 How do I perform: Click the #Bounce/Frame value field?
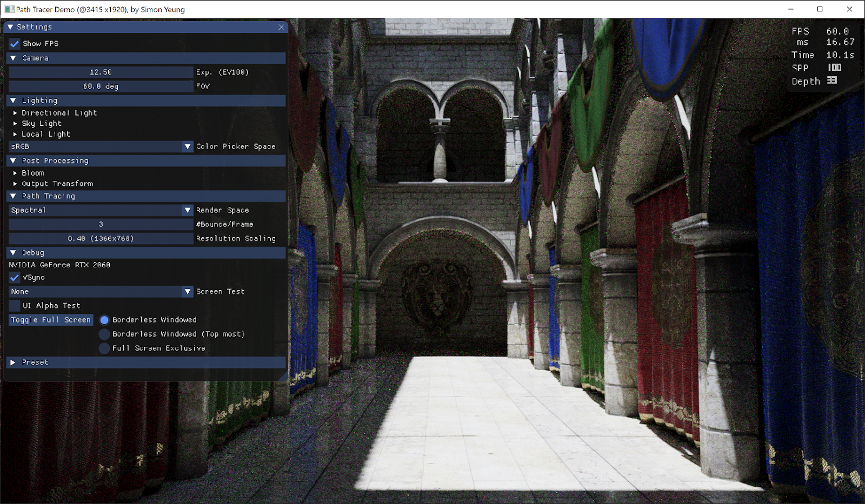point(101,224)
